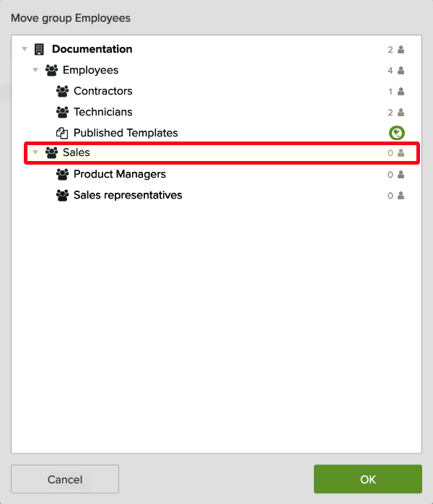
Task: Select the Technicians group label
Action: [x=103, y=113]
